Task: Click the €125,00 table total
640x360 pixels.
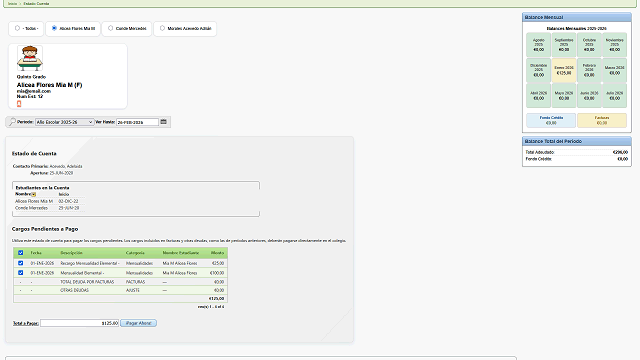Action: pyautogui.click(x=216, y=298)
